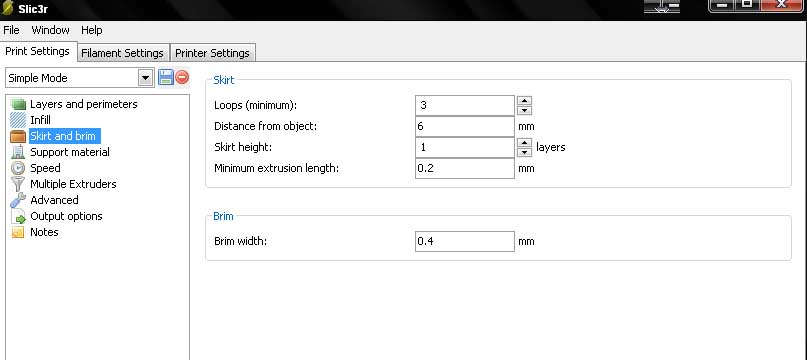Click the Distance from object input field
Viewport: 807px width, 360px height.
(465, 127)
